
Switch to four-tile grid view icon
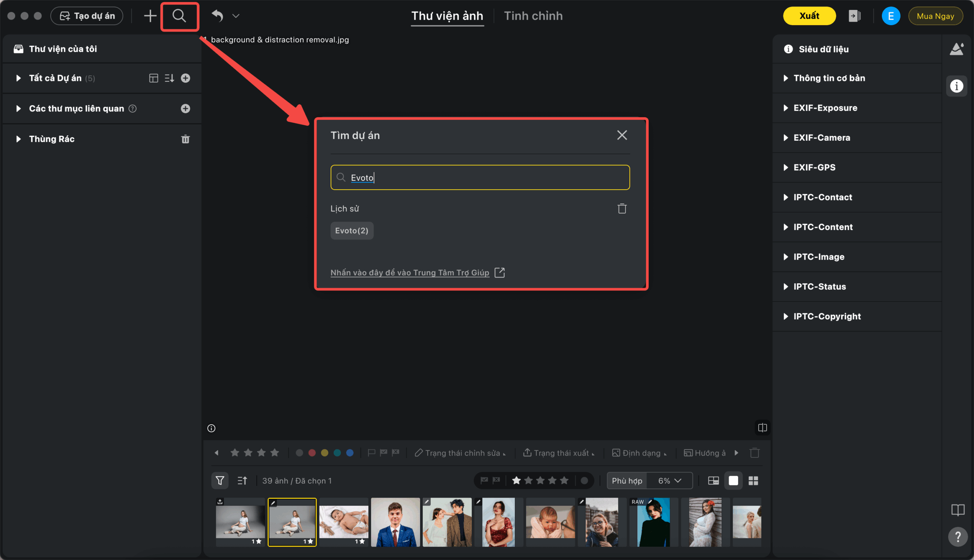[x=753, y=481]
